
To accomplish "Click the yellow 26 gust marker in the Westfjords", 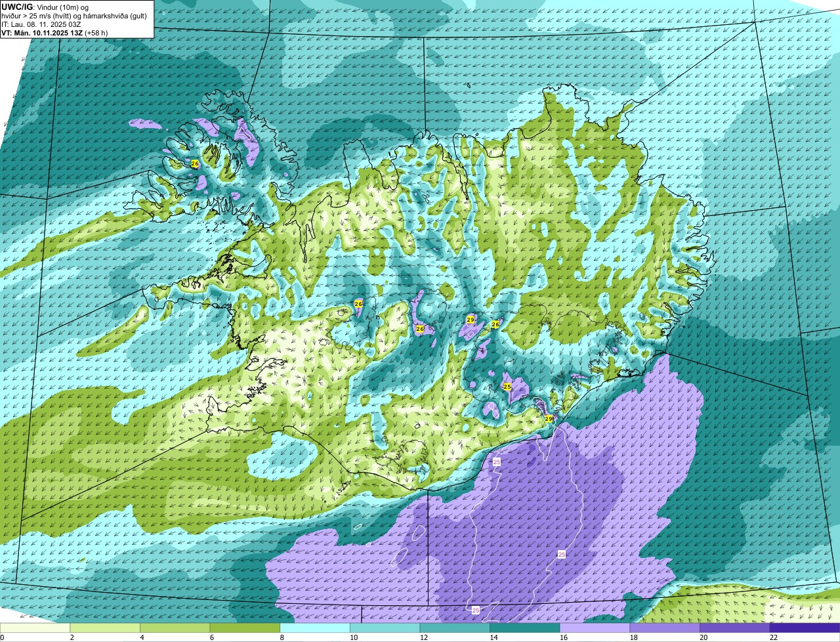I will [194, 163].
